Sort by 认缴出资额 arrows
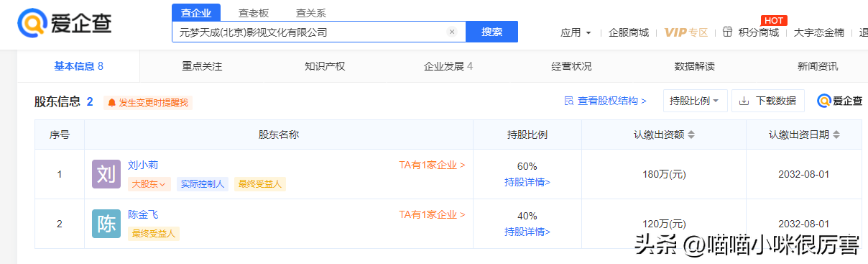The image size is (868, 264). (x=691, y=135)
